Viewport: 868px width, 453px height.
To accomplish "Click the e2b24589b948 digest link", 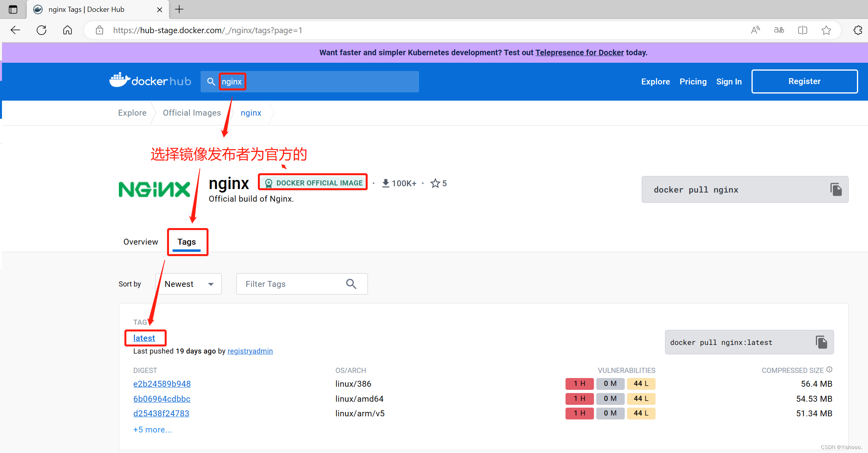I will pos(161,383).
